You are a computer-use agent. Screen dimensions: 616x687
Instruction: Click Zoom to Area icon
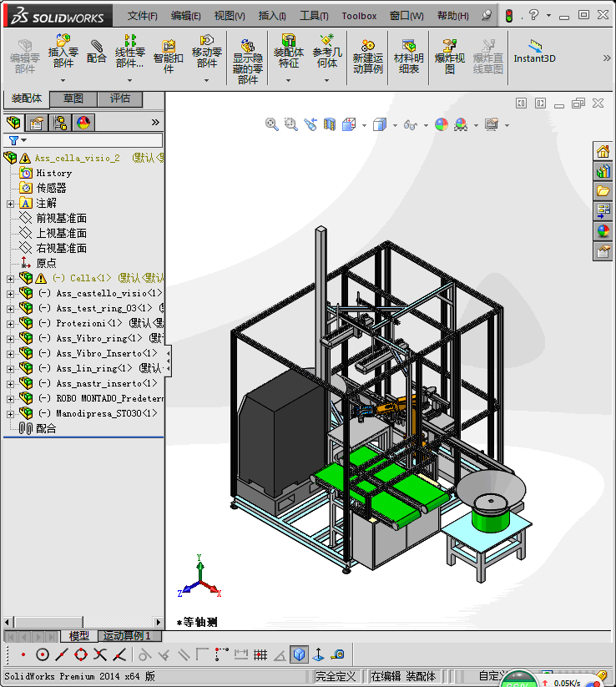coord(291,124)
